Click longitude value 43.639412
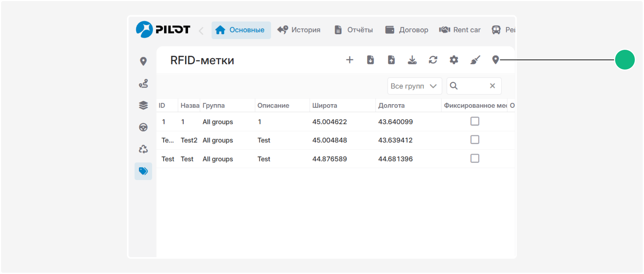The height and width of the screenshot is (274, 644). point(395,141)
